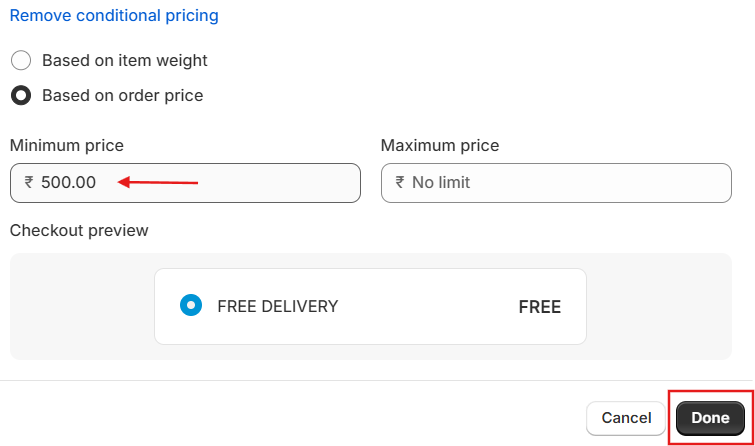Click the Maximum price field label
This screenshot has height=446, width=755.
pyautogui.click(x=440, y=145)
